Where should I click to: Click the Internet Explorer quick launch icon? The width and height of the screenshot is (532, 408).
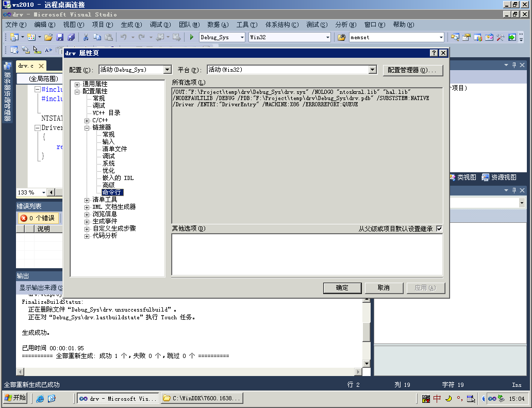pos(40,399)
